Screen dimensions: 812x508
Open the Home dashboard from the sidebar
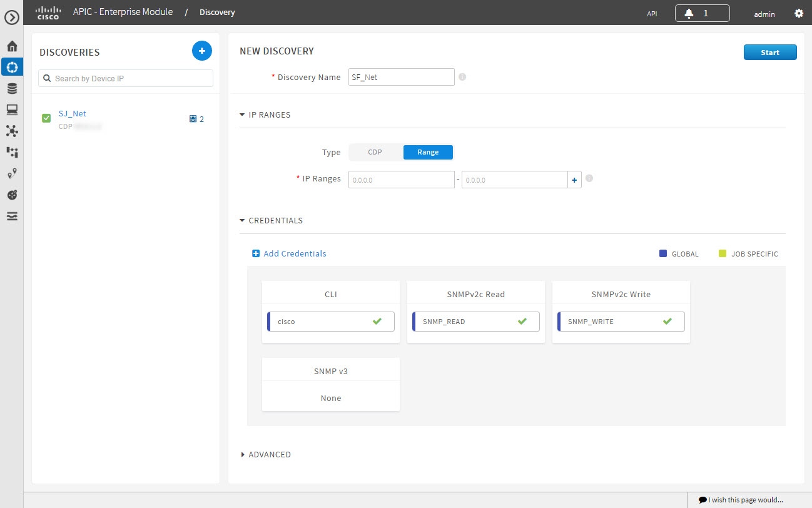(x=12, y=45)
